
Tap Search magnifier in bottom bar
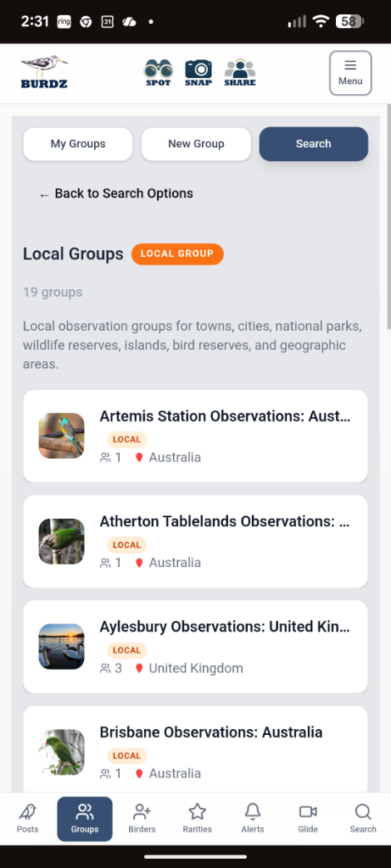point(363,819)
